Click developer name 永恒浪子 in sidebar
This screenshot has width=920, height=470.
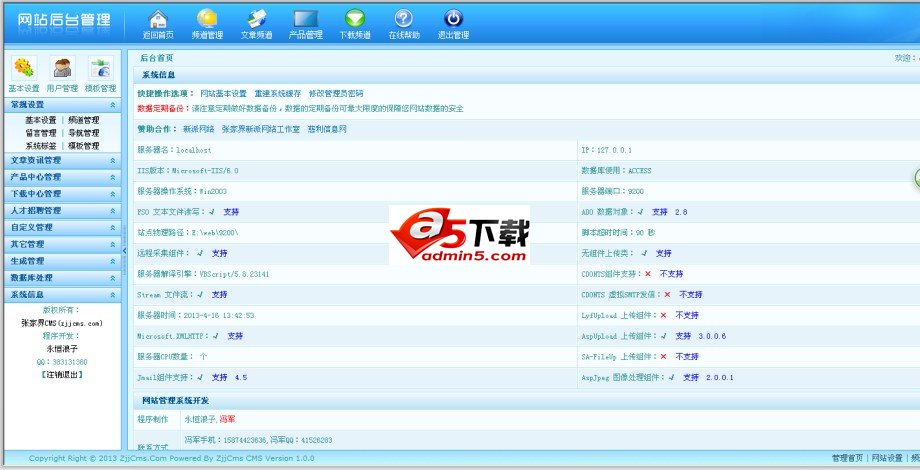pos(62,349)
